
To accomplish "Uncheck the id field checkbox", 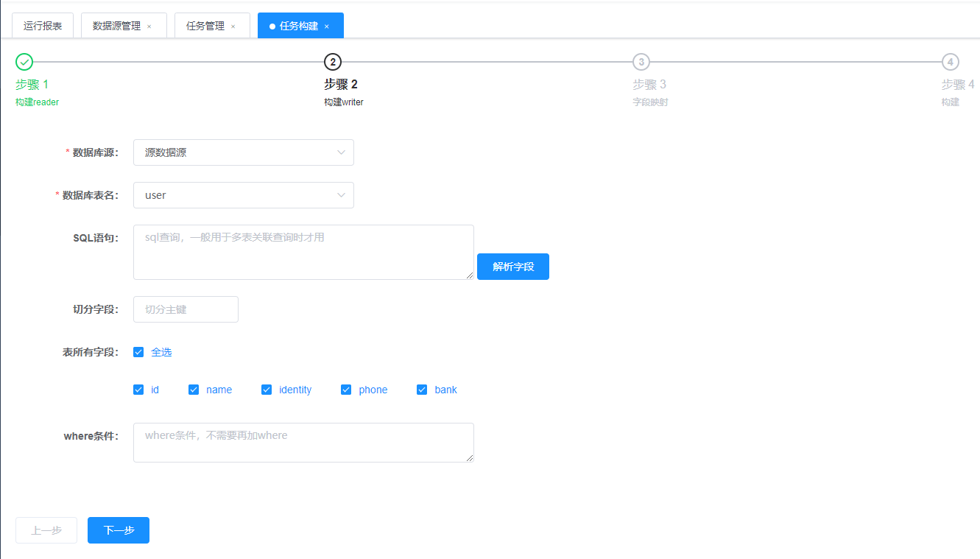I will 138,390.
